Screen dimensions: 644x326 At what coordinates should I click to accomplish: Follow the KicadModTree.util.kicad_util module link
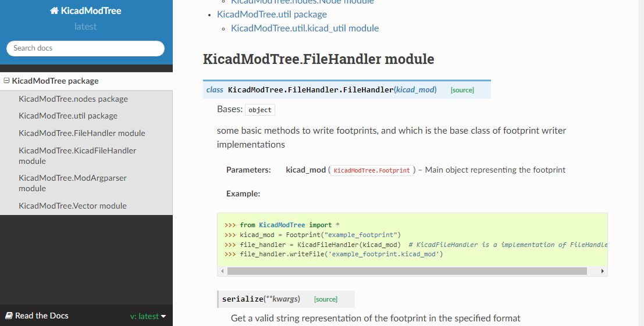pos(305,28)
